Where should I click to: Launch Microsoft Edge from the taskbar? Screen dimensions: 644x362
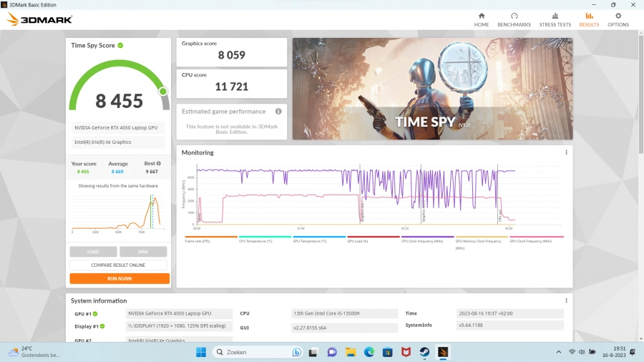point(369,352)
